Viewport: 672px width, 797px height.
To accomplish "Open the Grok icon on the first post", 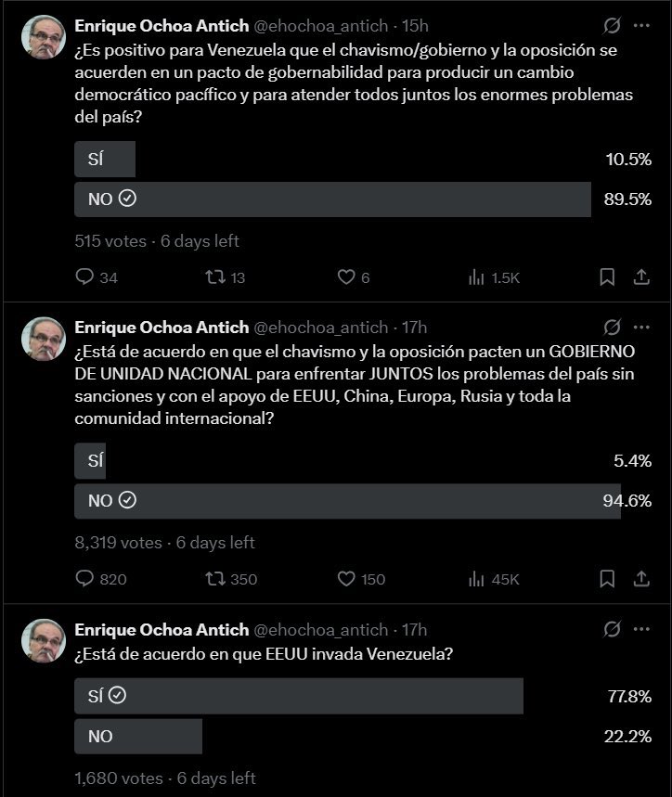I will tap(612, 26).
